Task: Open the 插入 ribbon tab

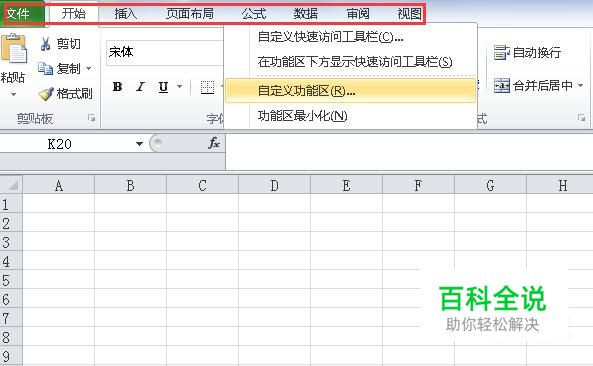Action: click(126, 14)
